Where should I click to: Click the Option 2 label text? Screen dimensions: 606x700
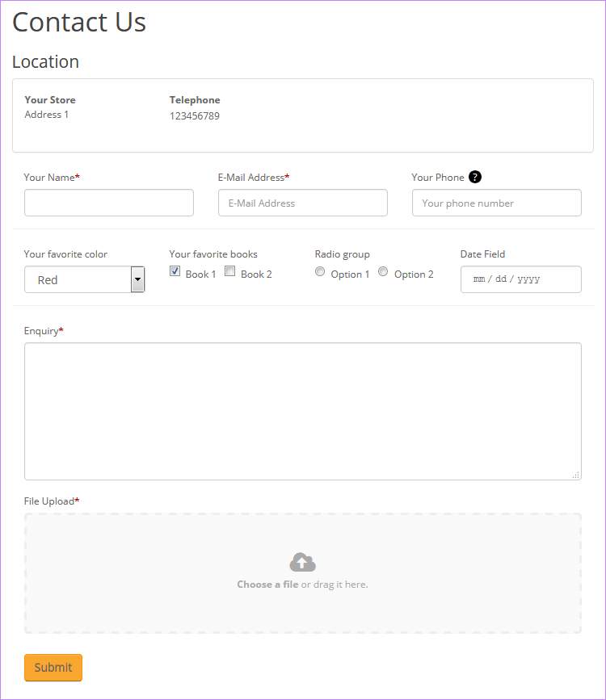pyautogui.click(x=414, y=275)
